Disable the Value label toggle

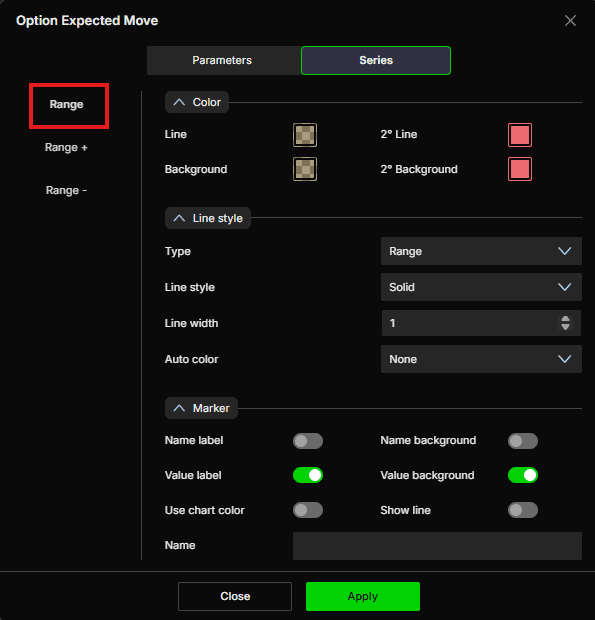[x=308, y=475]
